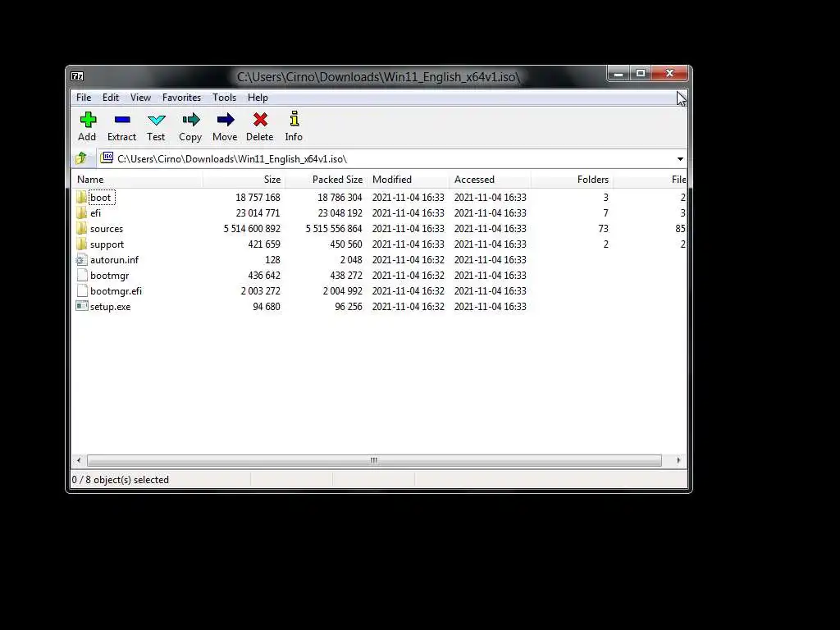This screenshot has height=630, width=840.
Task: Sort by the Modified column header
Action: pos(408,180)
